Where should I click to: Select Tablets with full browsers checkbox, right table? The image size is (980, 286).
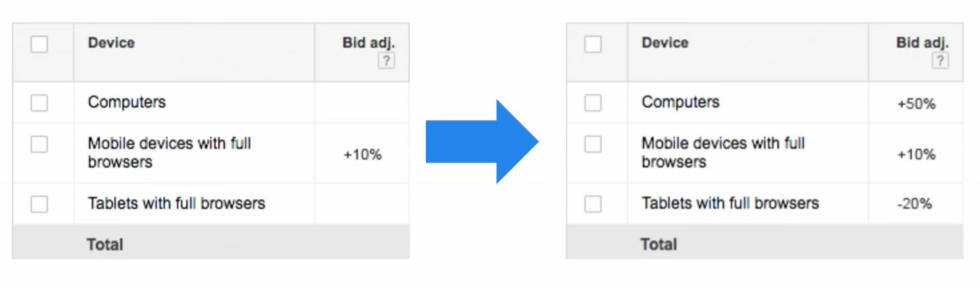[x=593, y=204]
